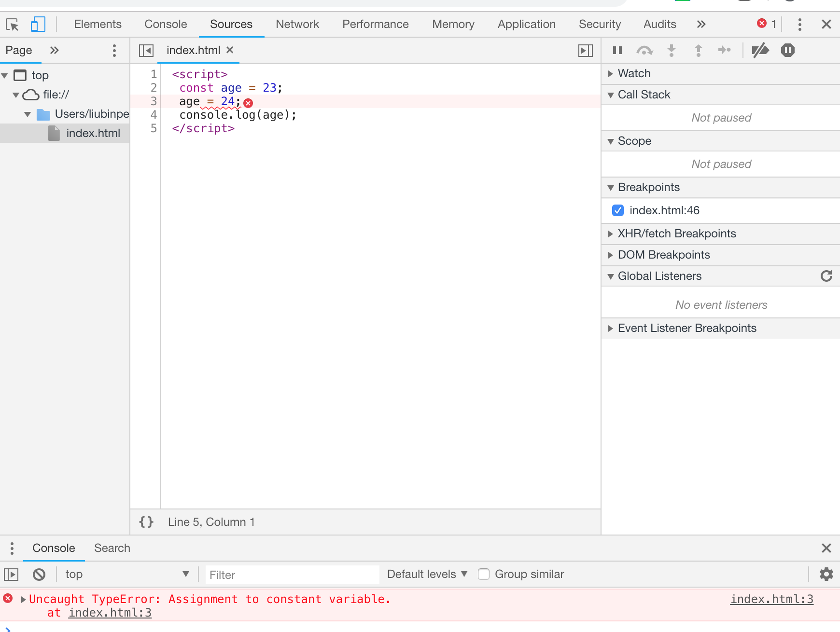Image resolution: width=840 pixels, height=632 pixels.
Task: Expand the Uncaught TypeError message
Action: (23, 600)
